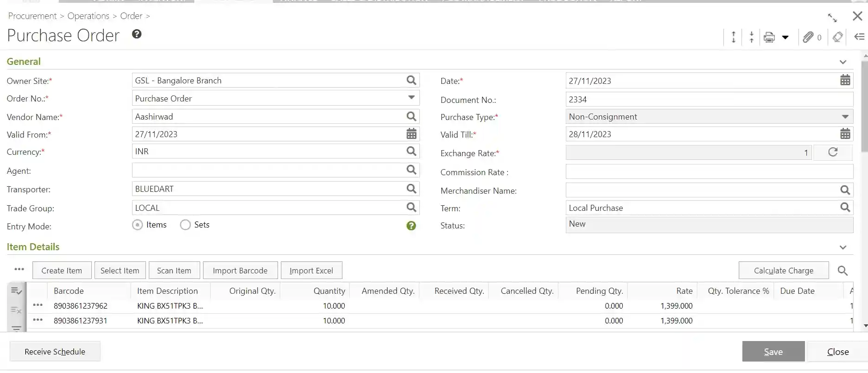Viewport: 868px width, 373px height.
Task: Click rate 1,399.000 in barcode 8903861237931 row
Action: 677,321
